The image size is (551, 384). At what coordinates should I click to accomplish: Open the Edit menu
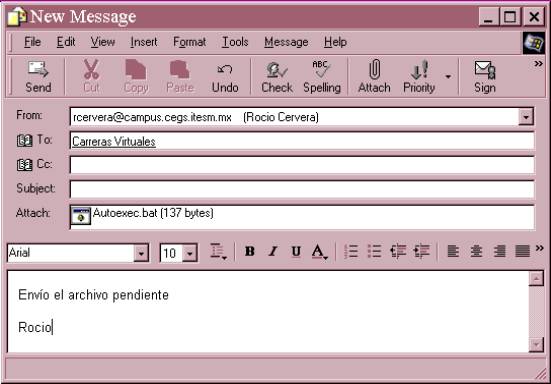66,42
